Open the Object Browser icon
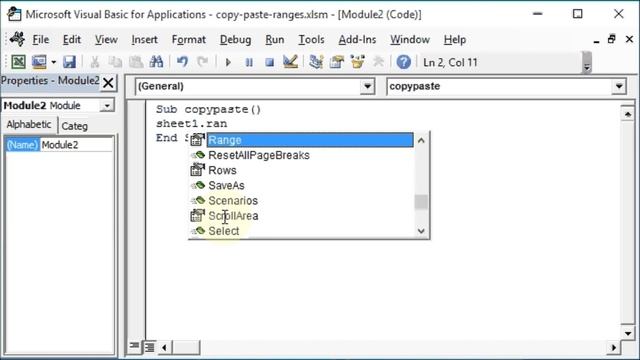640x360 pixels. coord(358,62)
